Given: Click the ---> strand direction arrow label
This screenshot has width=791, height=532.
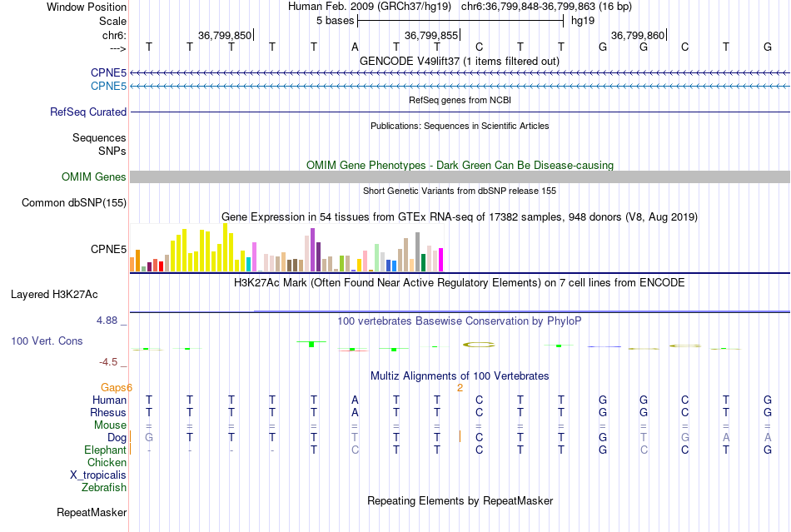Looking at the screenshot, I should pos(117,48).
